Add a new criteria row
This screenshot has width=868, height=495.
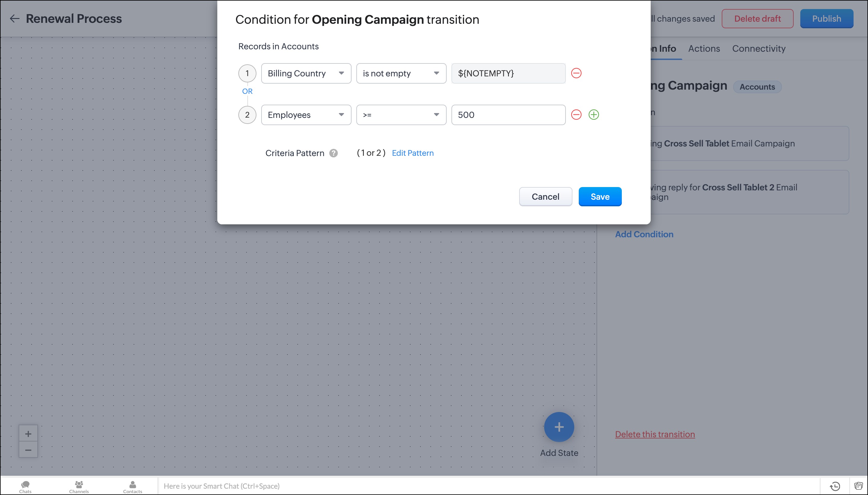594,115
